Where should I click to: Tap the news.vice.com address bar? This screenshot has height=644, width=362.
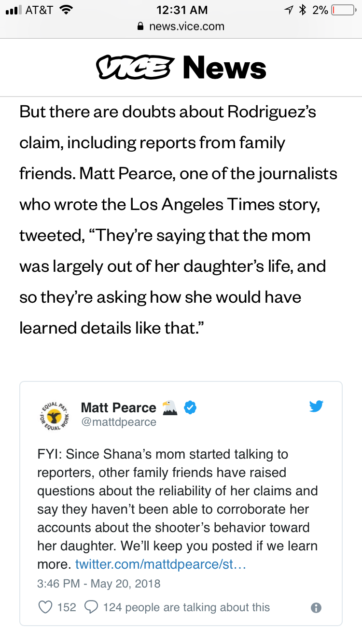181,26
